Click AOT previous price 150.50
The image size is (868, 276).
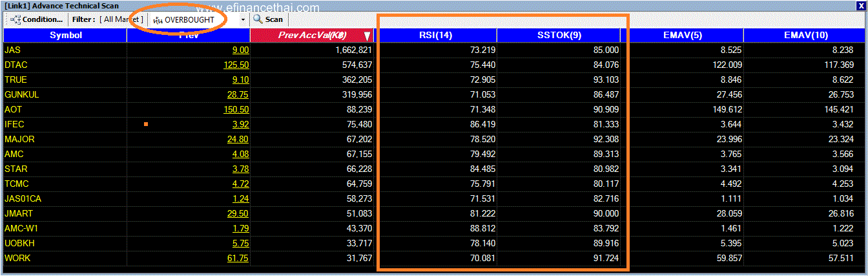click(236, 110)
